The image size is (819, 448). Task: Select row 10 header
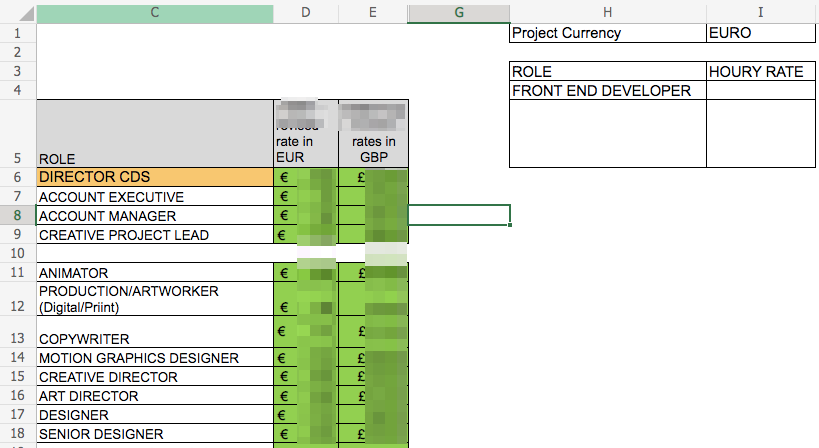[x=17, y=253]
